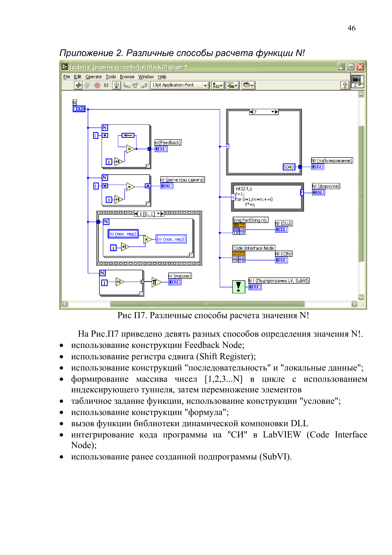
Task: Open the Operate menu
Action: pos(93,77)
